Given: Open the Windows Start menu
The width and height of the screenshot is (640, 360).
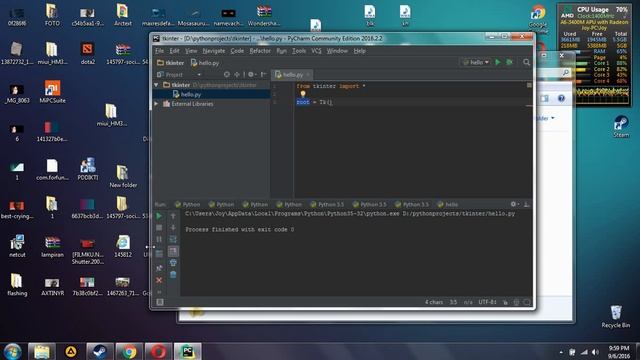Looking at the screenshot, I should point(12,351).
